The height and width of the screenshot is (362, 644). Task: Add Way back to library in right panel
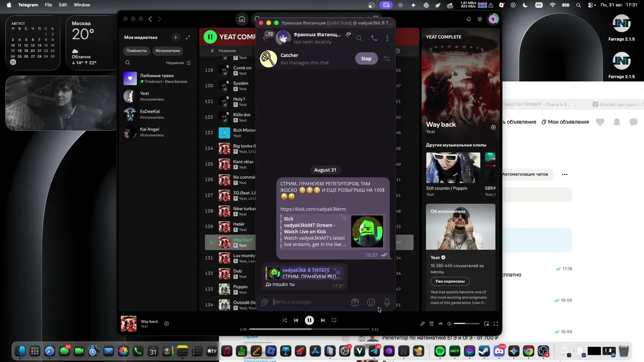(493, 127)
